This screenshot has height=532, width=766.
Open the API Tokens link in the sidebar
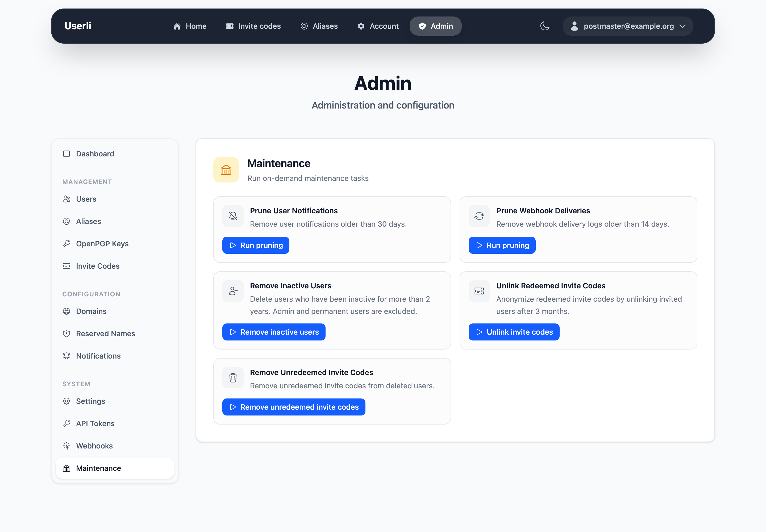point(115,424)
